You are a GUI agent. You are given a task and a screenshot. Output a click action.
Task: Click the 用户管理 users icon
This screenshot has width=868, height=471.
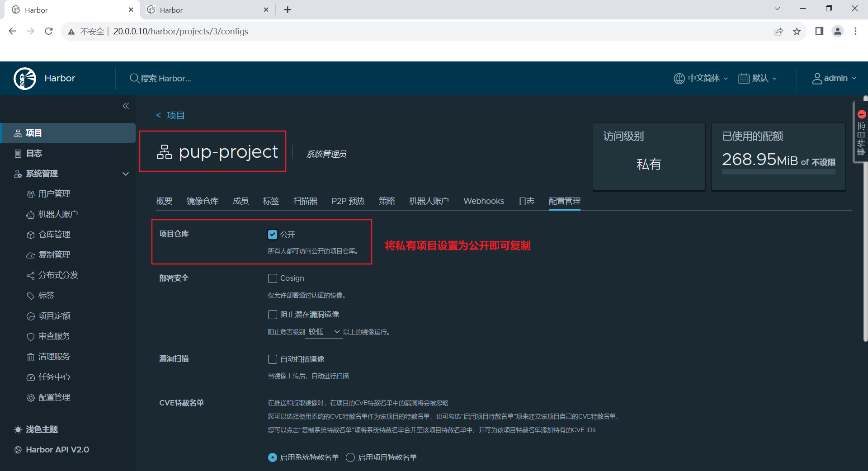[x=31, y=194]
